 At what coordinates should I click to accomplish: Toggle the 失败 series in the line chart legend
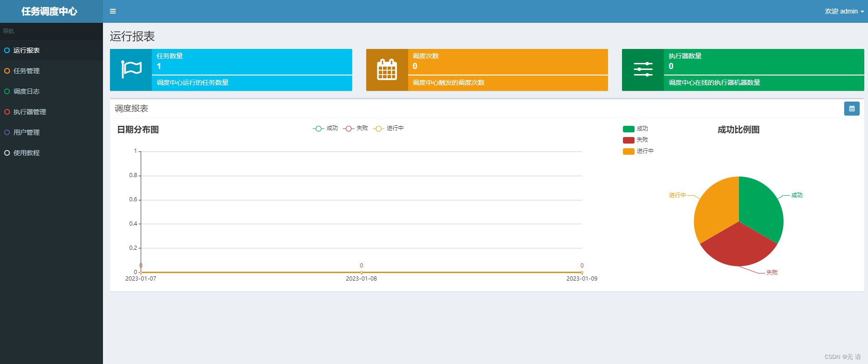355,128
